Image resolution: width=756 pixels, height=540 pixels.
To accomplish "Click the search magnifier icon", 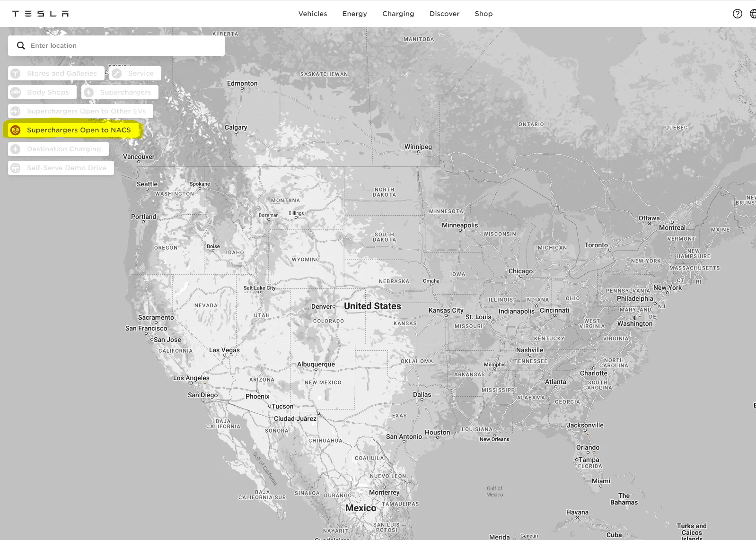I will click(x=21, y=45).
